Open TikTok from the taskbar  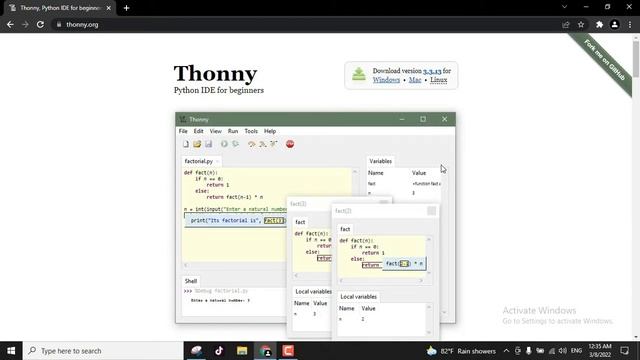pos(219,351)
